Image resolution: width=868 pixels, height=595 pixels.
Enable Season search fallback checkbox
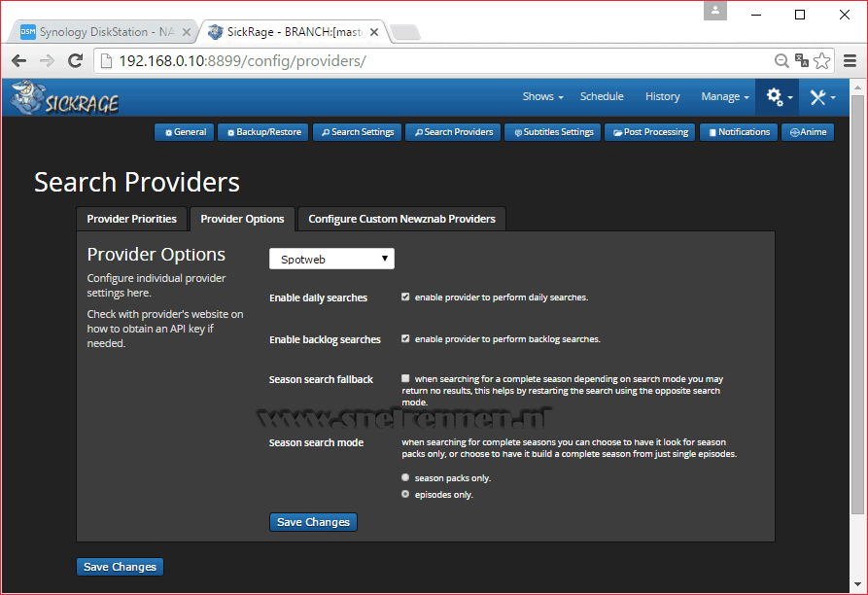click(x=405, y=378)
